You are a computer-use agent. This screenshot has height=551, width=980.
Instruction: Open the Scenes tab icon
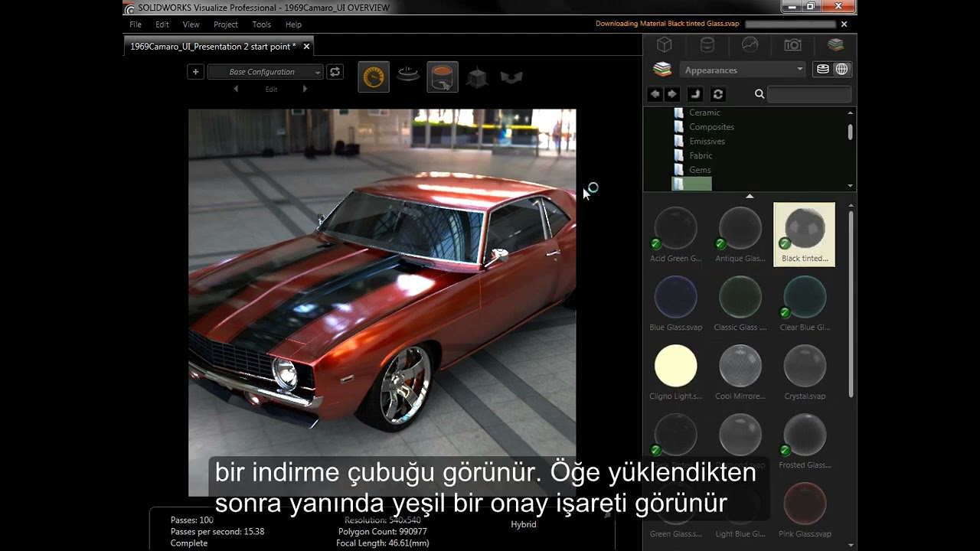[750, 45]
